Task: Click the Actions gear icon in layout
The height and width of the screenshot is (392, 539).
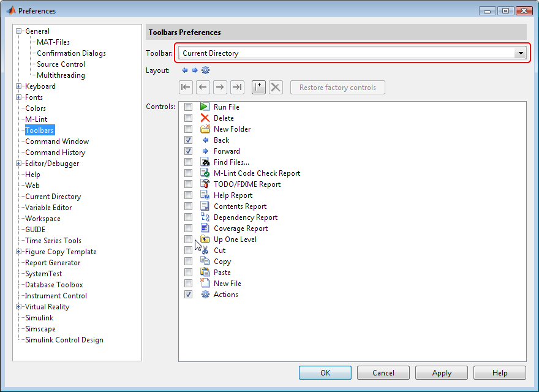Action: point(205,70)
